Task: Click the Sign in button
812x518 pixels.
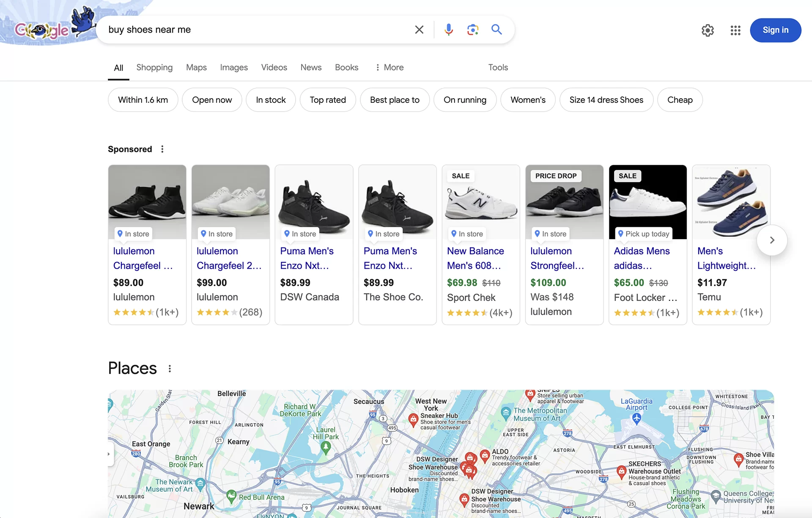Action: coord(775,30)
